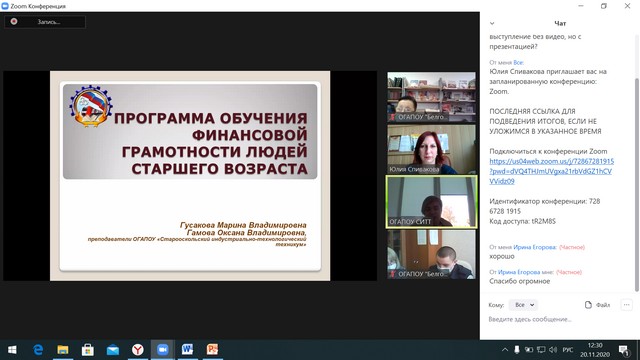Click the shared presentation slide
Viewport: 640px width, 360px height.
[190, 176]
